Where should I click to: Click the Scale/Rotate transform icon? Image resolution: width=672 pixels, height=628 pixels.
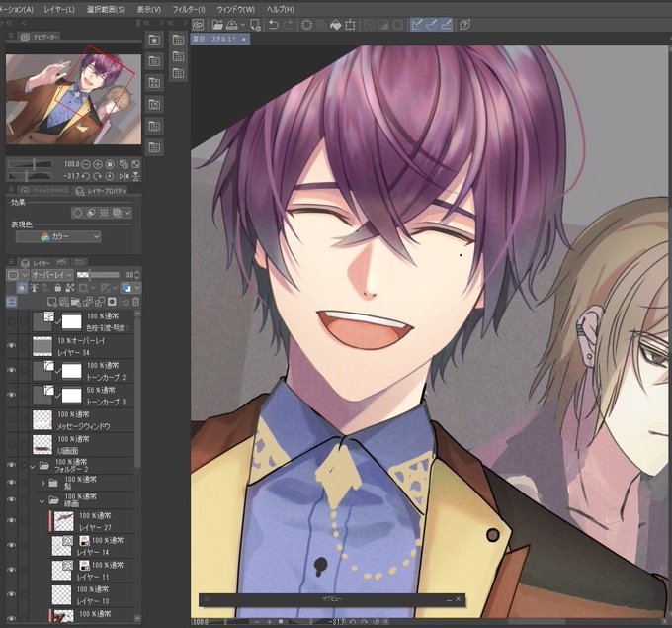click(x=350, y=25)
